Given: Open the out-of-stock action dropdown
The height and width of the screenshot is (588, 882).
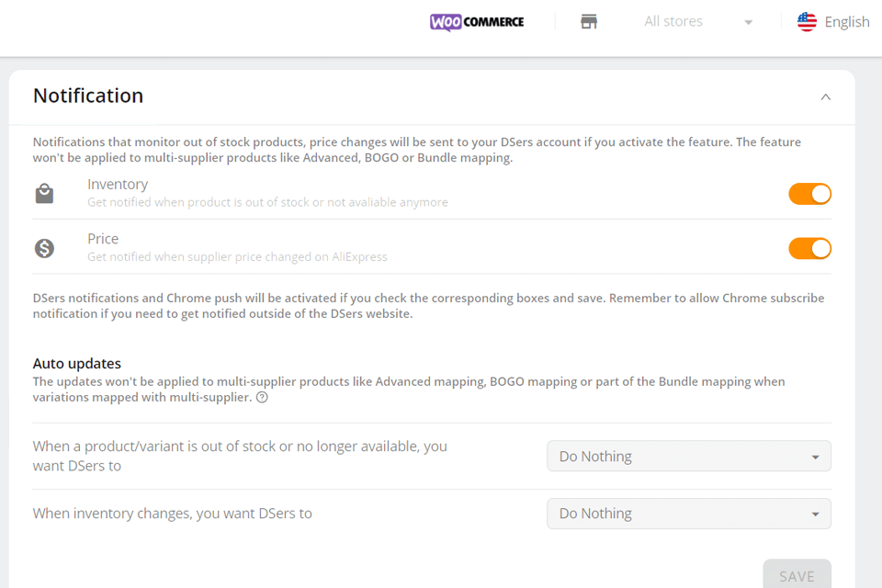Looking at the screenshot, I should pyautogui.click(x=688, y=457).
